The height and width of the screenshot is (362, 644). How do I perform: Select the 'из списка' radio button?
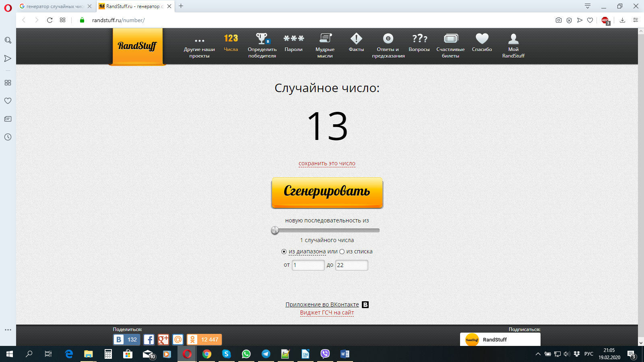pyautogui.click(x=342, y=252)
